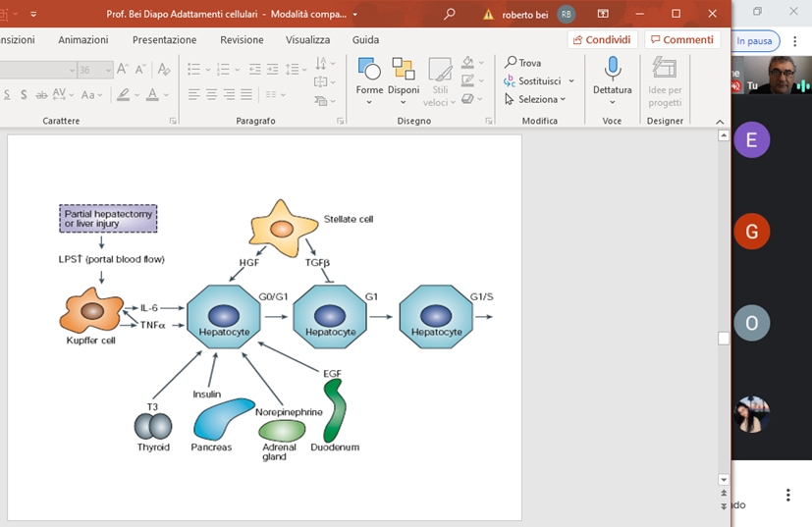Open Carattere dialog launcher
Screen dimensions: 812x527
pyautogui.click(x=173, y=121)
